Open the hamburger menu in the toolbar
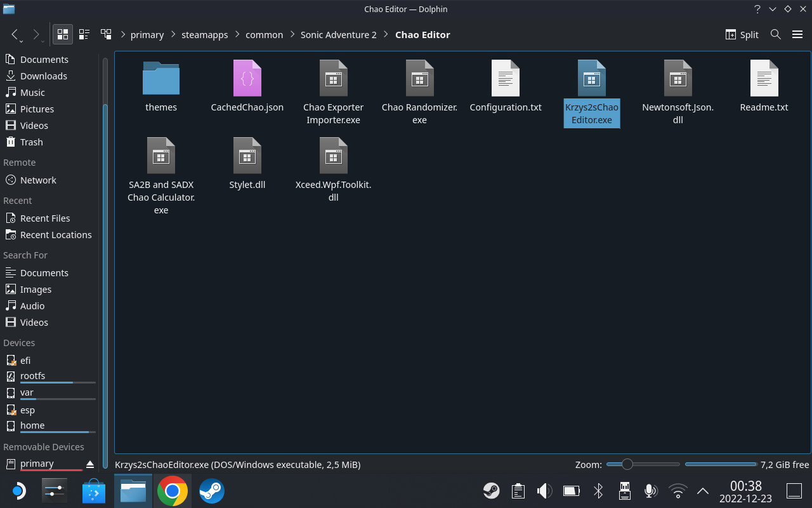The image size is (812, 508). [797, 34]
